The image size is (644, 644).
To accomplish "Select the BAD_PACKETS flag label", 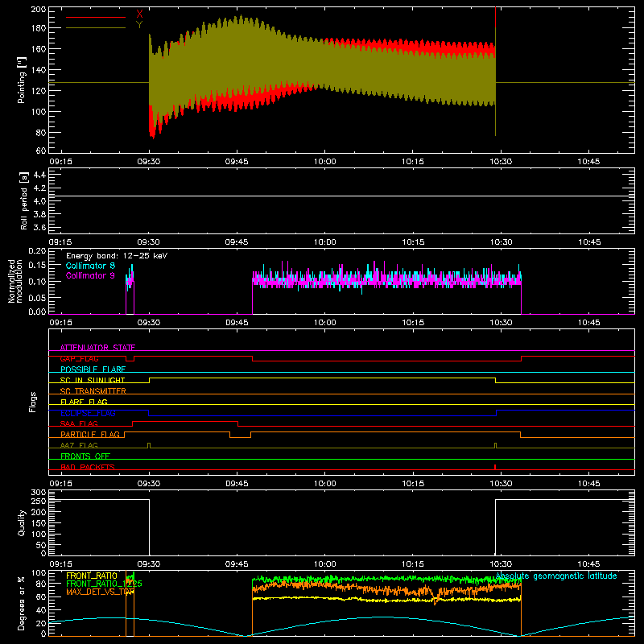I will click(x=88, y=467).
